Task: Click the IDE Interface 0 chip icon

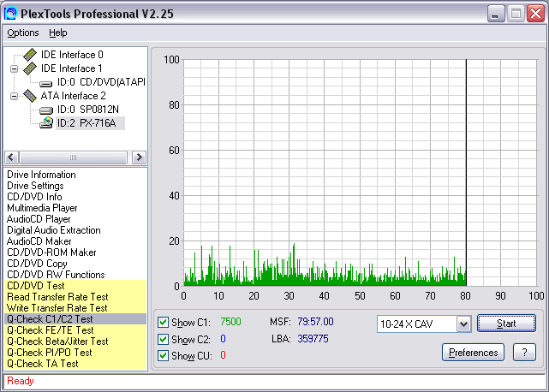Action: pyautogui.click(x=30, y=55)
